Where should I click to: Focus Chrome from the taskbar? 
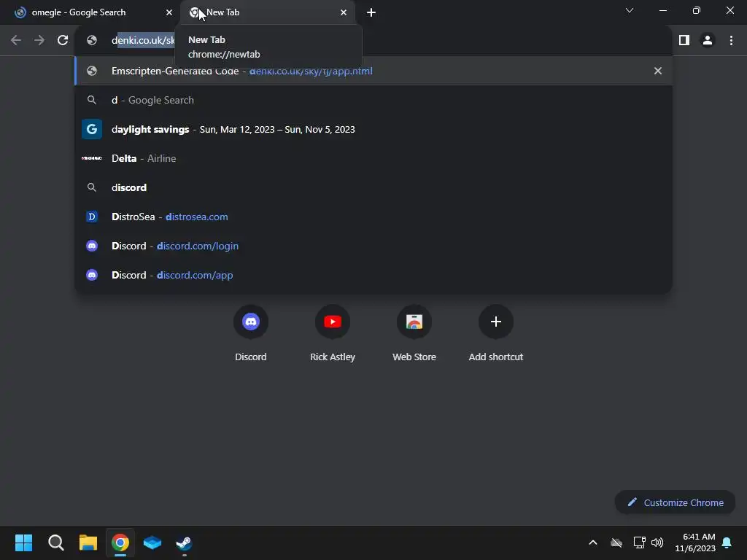coord(120,542)
